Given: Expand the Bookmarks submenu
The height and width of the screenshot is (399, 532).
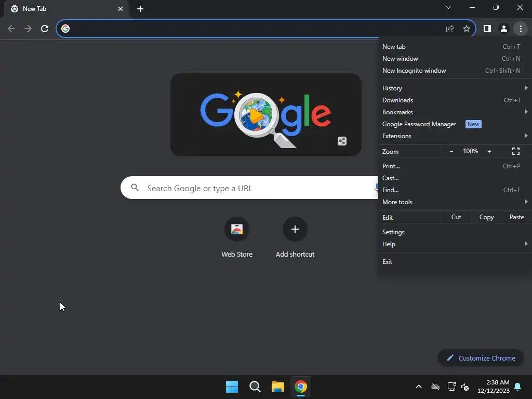Looking at the screenshot, I should coord(455,112).
